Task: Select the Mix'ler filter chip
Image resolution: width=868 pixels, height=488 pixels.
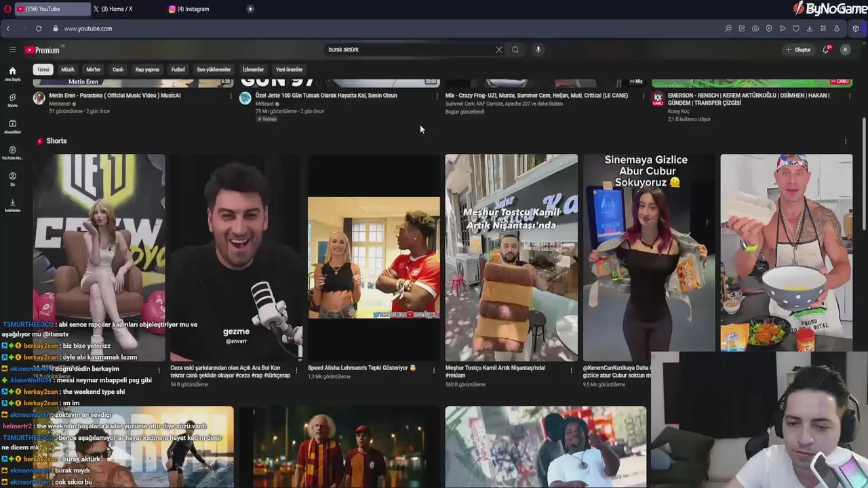Action: point(94,69)
